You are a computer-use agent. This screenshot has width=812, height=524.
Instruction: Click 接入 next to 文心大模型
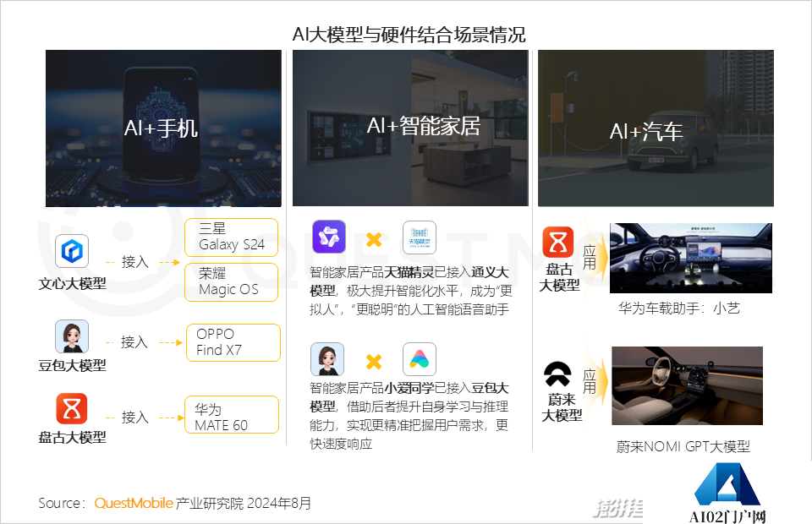[134, 262]
